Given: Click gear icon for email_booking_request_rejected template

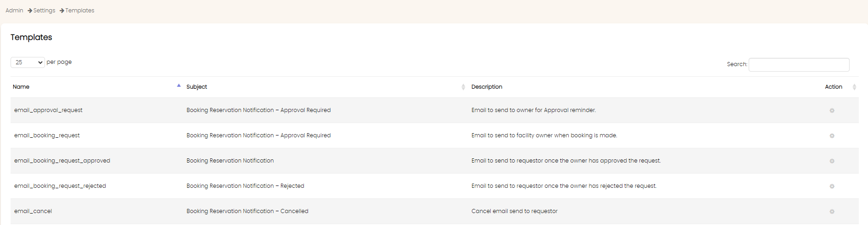Looking at the screenshot, I should (x=832, y=186).
